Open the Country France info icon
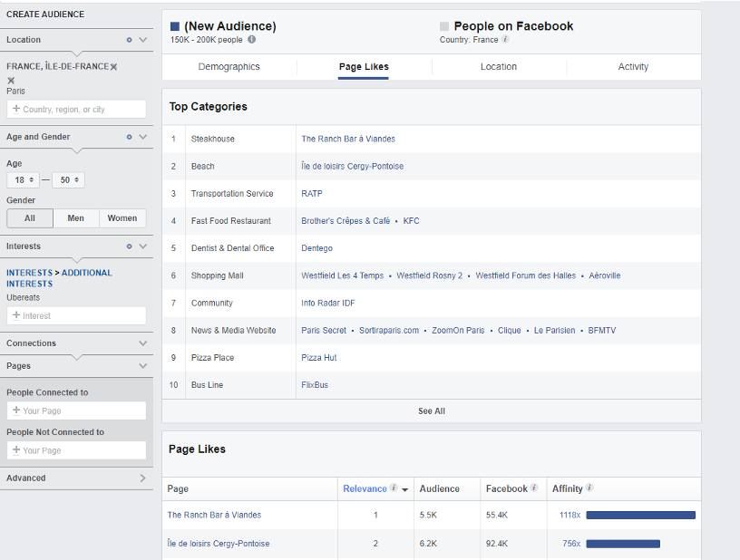Screen dimensions: 740x560 (505, 39)
